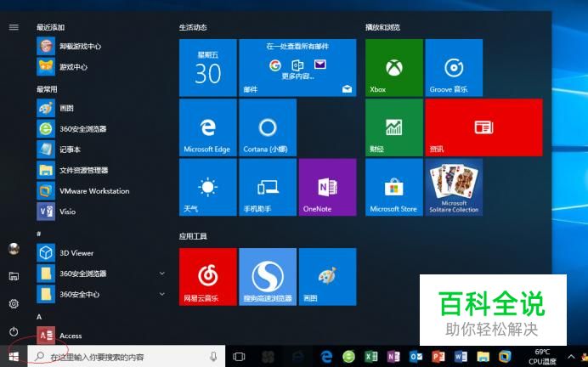The height and width of the screenshot is (367, 588).
Task: Click the # index header
Action: point(38,234)
